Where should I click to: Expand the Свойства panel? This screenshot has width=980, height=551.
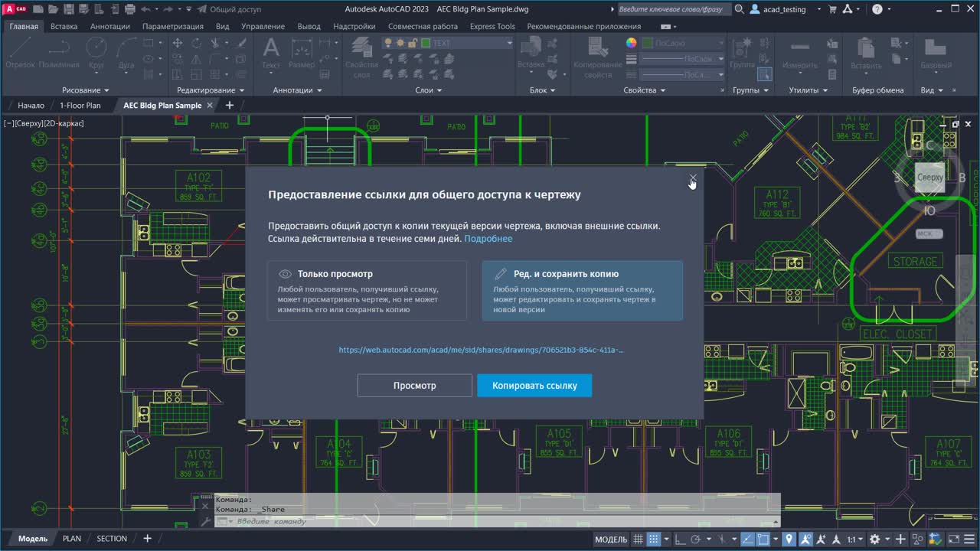click(645, 90)
